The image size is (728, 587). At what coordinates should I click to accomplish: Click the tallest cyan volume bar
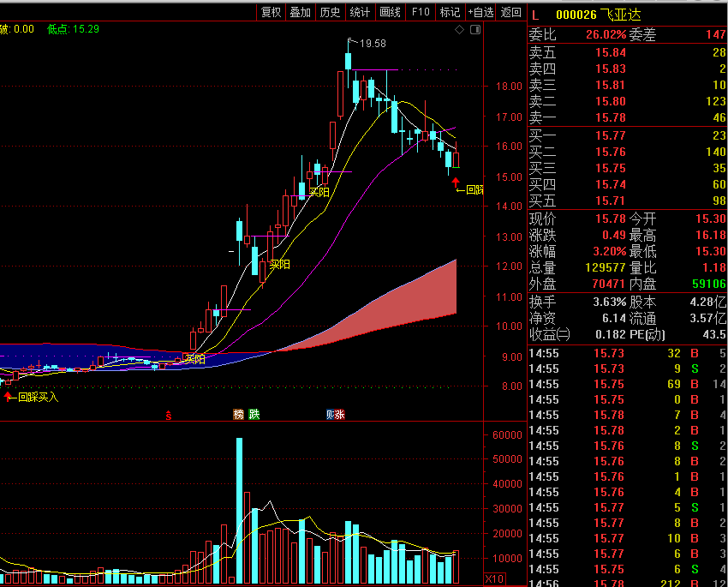239,510
